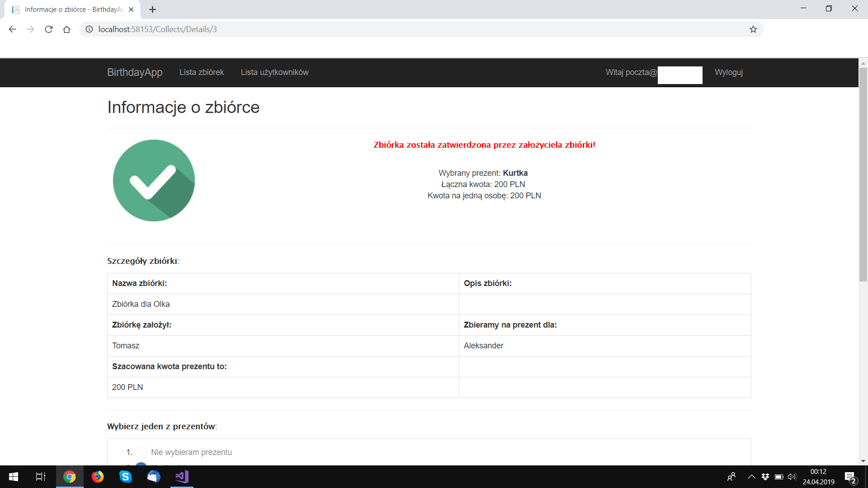Open the 'Lista zbiórek' menu item
The width and height of the screenshot is (868, 488).
point(201,72)
